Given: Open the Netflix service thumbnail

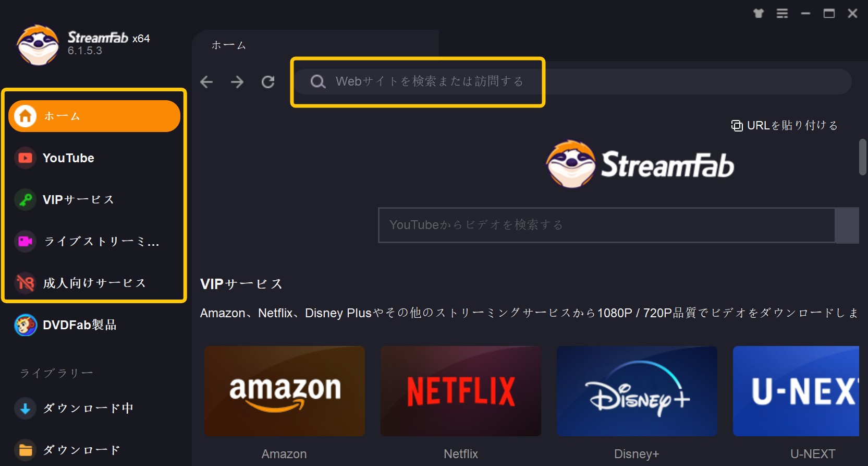Looking at the screenshot, I should [461, 391].
